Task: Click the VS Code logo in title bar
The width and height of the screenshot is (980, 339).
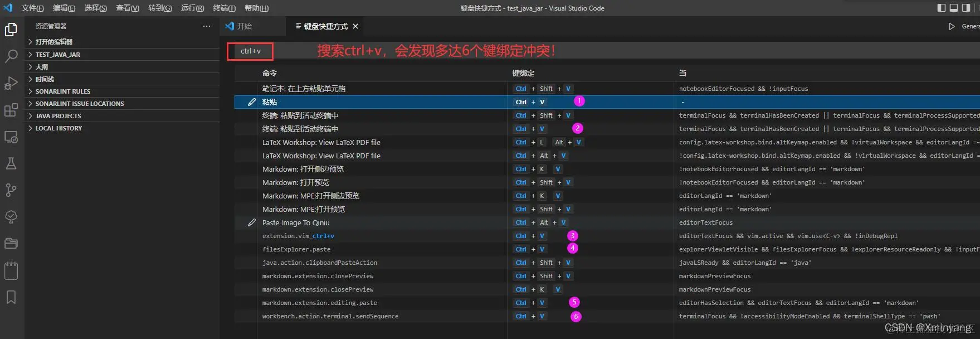Action: [x=8, y=8]
